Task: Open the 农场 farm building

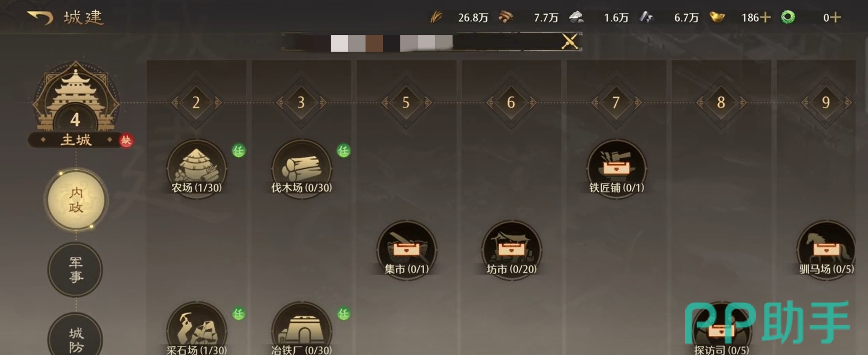Action: click(x=197, y=169)
